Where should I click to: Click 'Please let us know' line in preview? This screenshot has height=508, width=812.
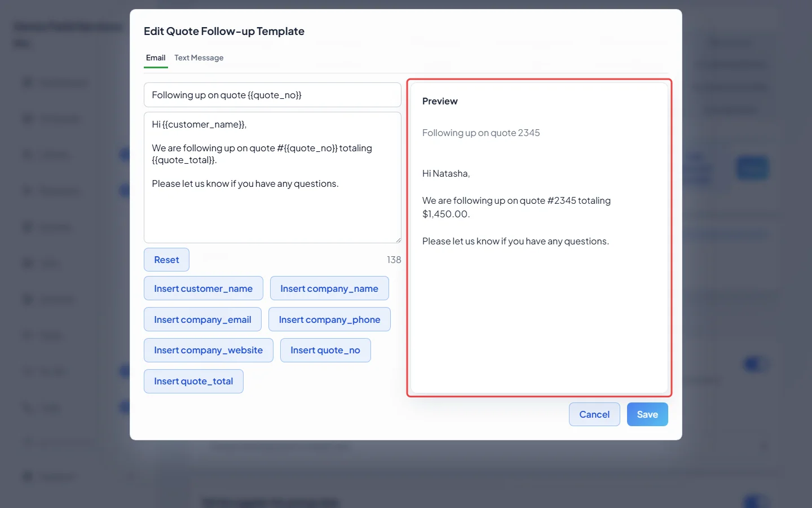point(515,241)
